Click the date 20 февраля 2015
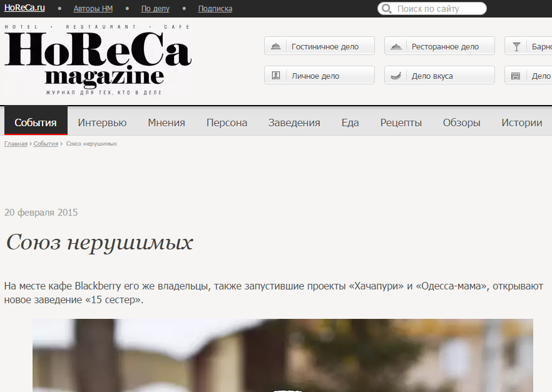The height and width of the screenshot is (392, 552). click(41, 213)
